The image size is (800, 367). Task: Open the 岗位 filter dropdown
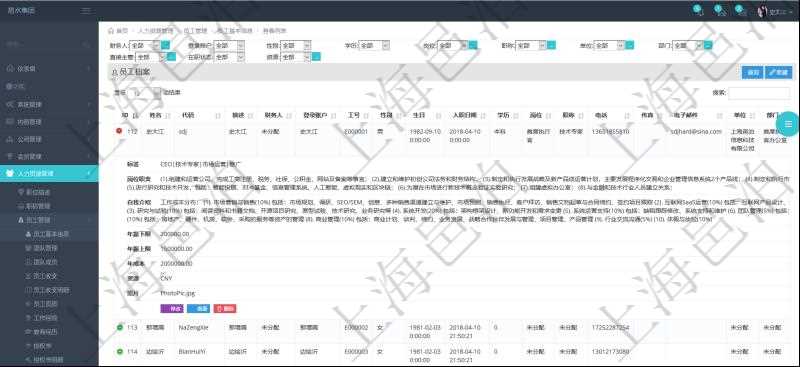point(453,45)
